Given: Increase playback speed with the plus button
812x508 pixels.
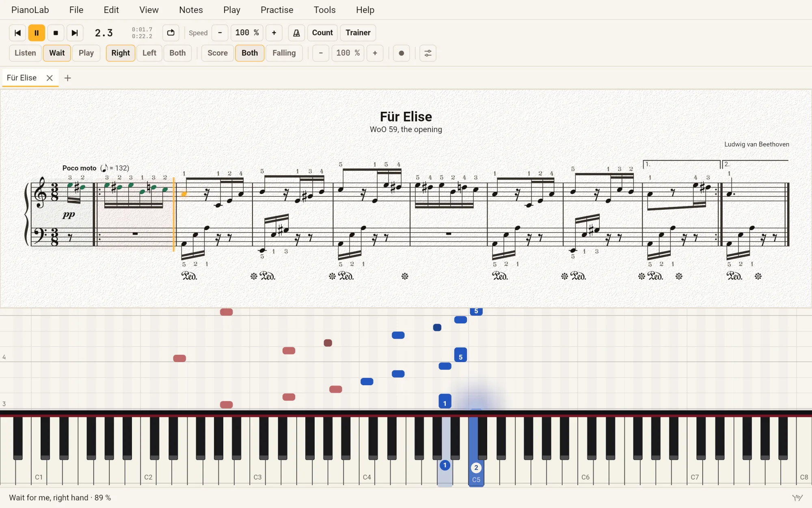Looking at the screenshot, I should (x=274, y=33).
